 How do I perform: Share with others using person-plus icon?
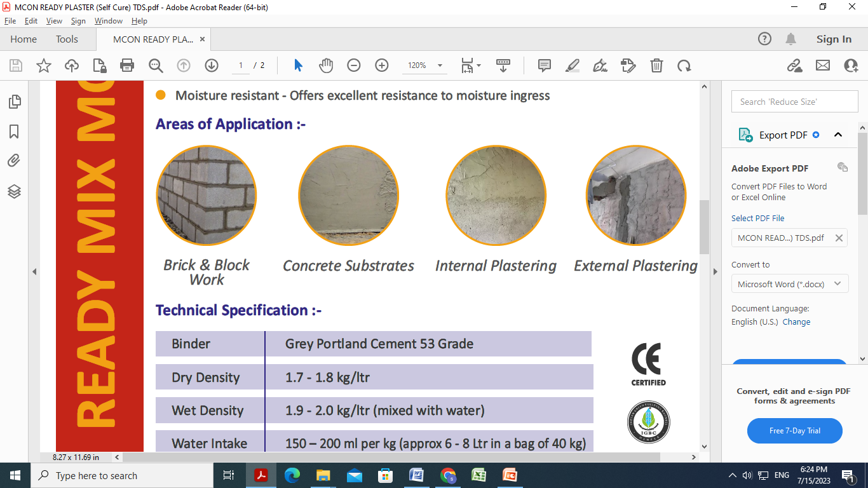pyautogui.click(x=851, y=65)
